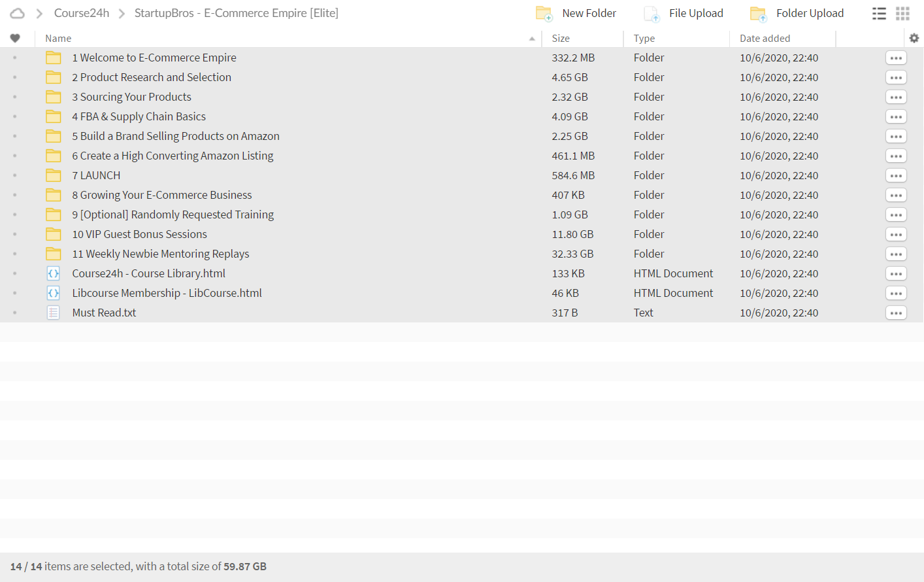
Task: Sort the list by Size column
Action: click(x=561, y=39)
